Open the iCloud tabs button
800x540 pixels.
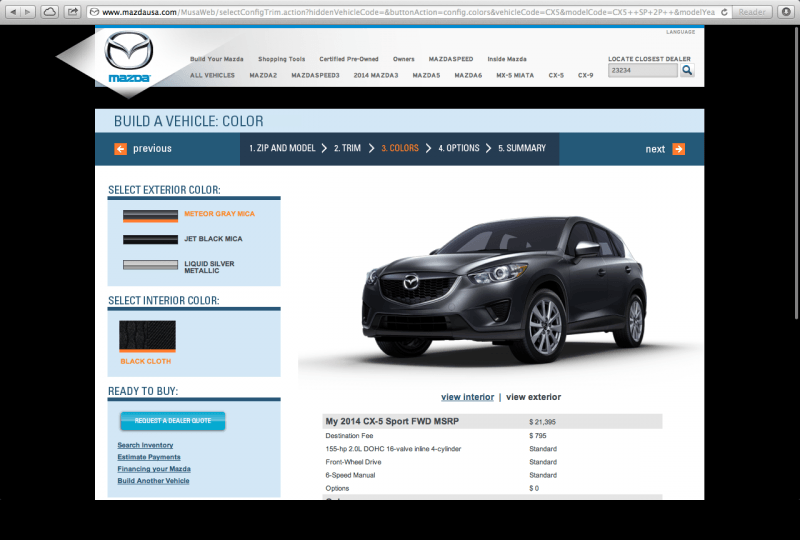pos(49,11)
